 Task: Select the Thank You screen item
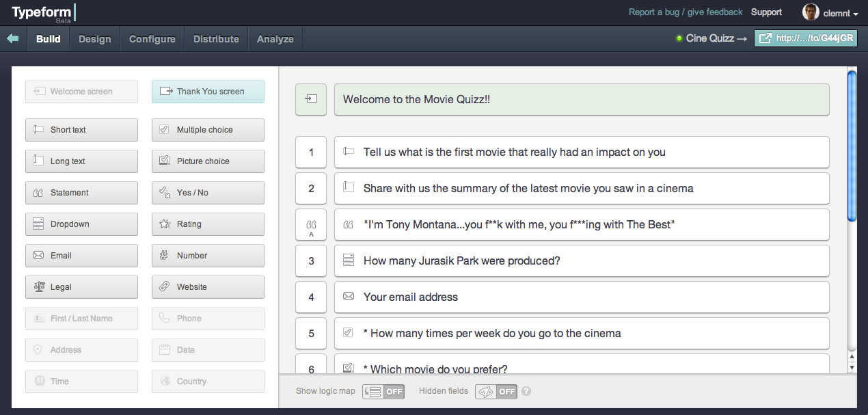(x=208, y=91)
